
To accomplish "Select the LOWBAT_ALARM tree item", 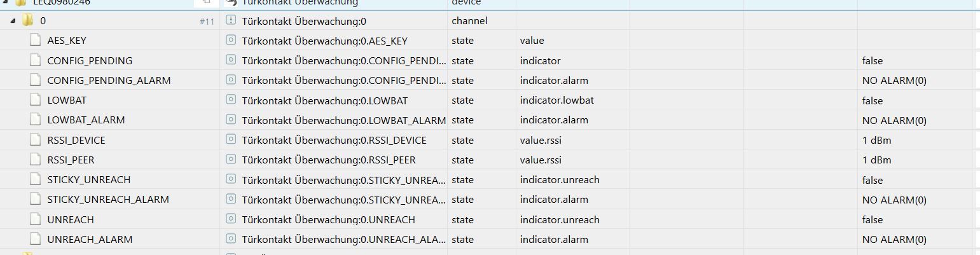I will pos(86,120).
